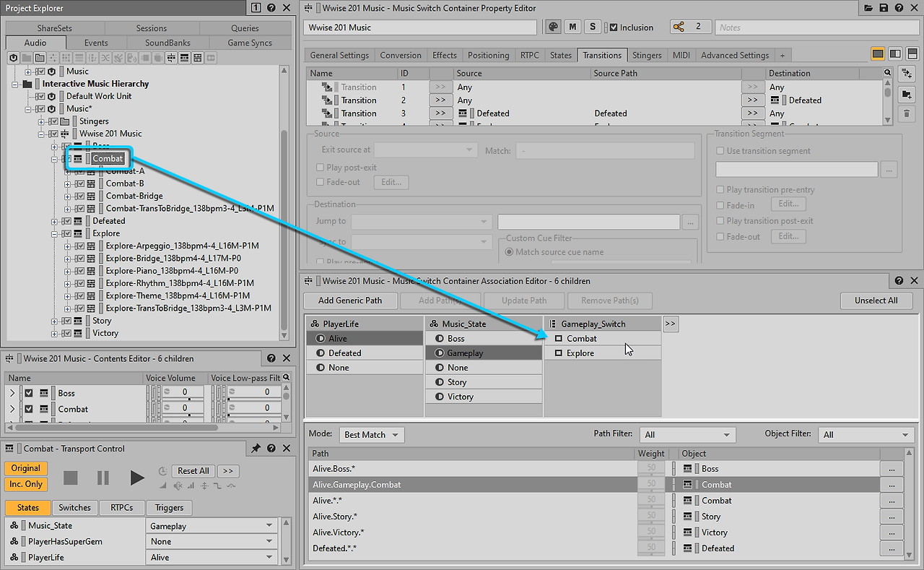Image resolution: width=924 pixels, height=570 pixels.
Task: Open the share references icon showing 2
Action: coord(690,27)
